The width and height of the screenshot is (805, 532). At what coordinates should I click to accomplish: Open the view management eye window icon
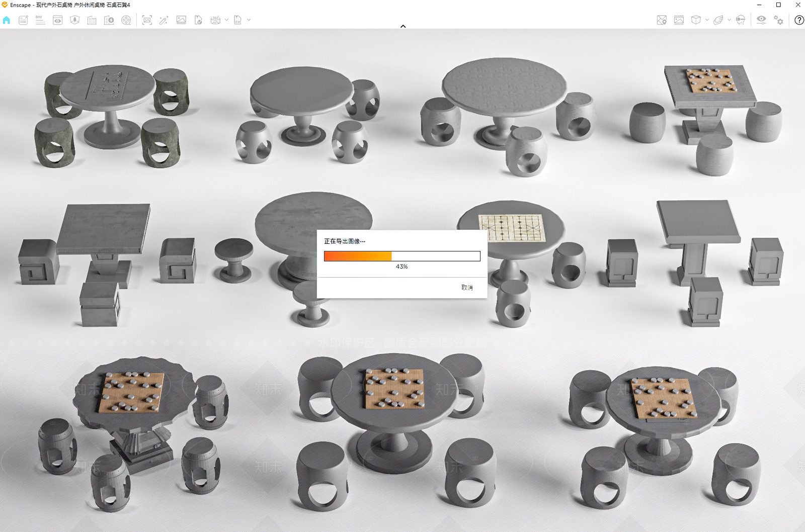[x=58, y=20]
